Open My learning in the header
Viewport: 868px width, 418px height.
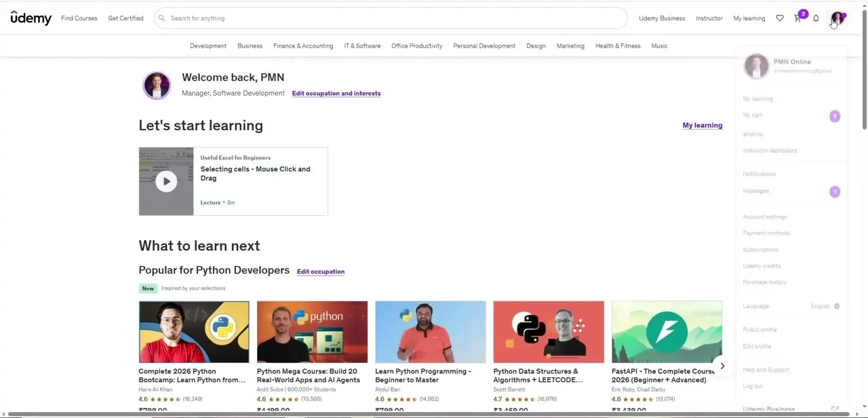click(749, 18)
